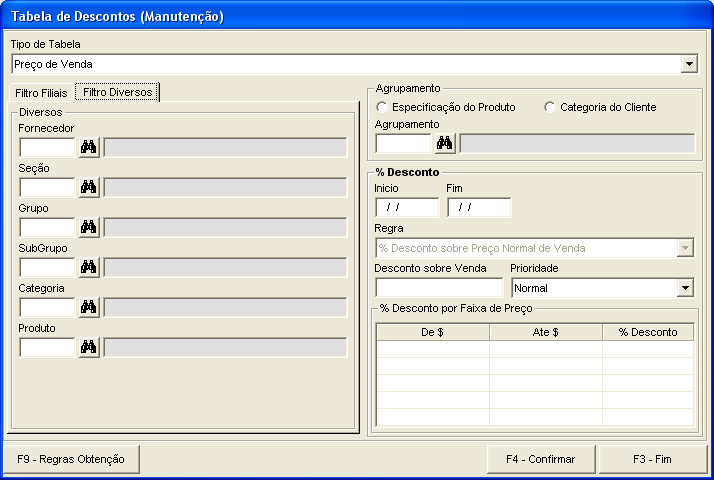Click the Fornecedor binoculars search icon

coord(89,147)
